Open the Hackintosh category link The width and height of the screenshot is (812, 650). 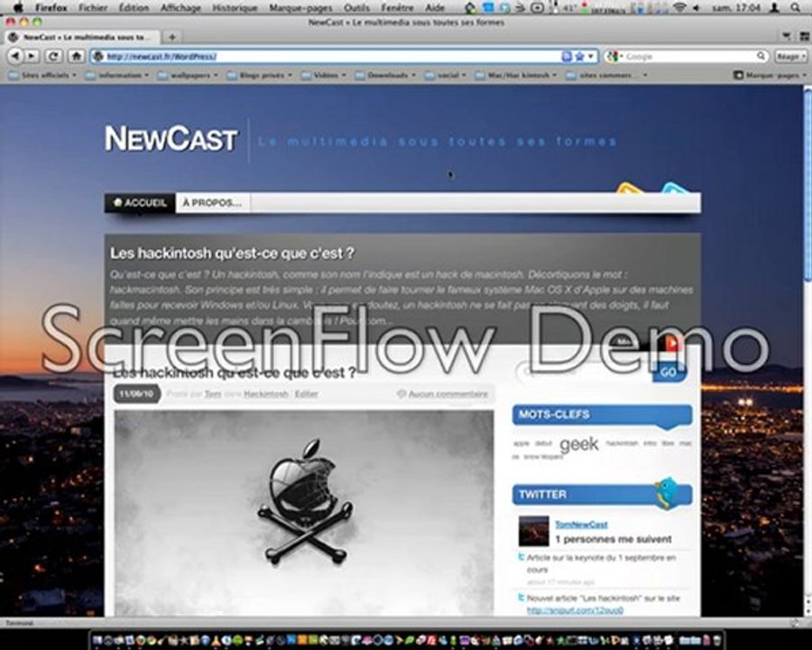265,394
